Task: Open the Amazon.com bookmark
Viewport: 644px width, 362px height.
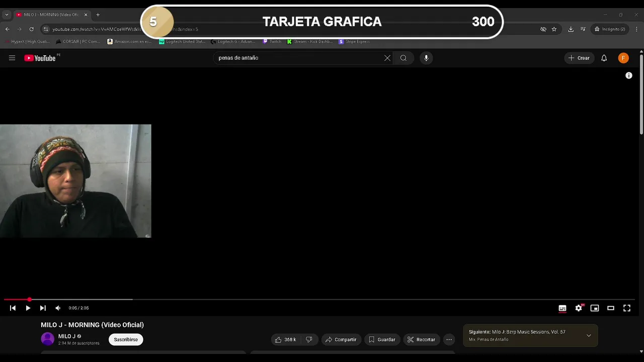Action: (x=130, y=42)
